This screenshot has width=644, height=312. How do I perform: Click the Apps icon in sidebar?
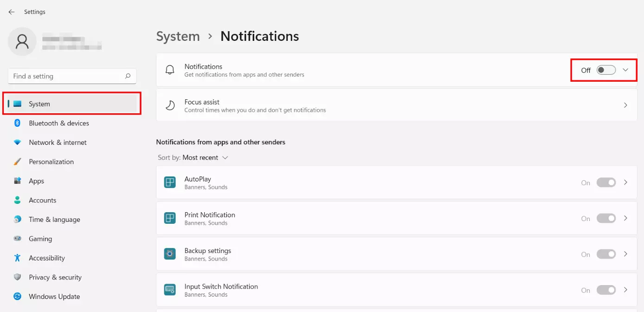click(x=18, y=181)
